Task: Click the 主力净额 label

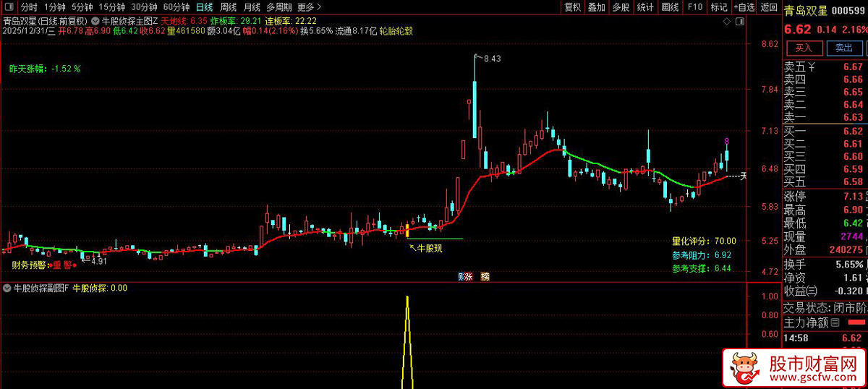Action: pos(807,322)
